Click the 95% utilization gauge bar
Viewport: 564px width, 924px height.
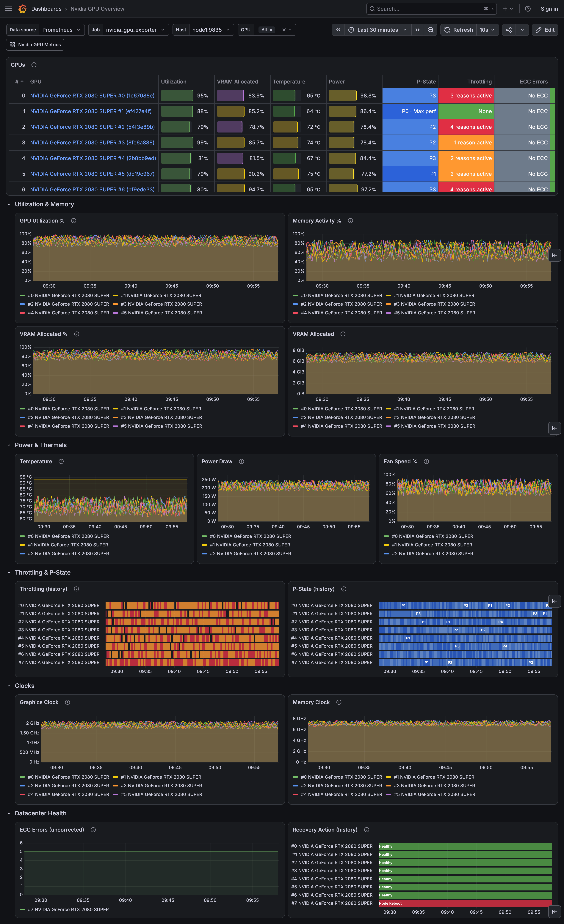(177, 96)
